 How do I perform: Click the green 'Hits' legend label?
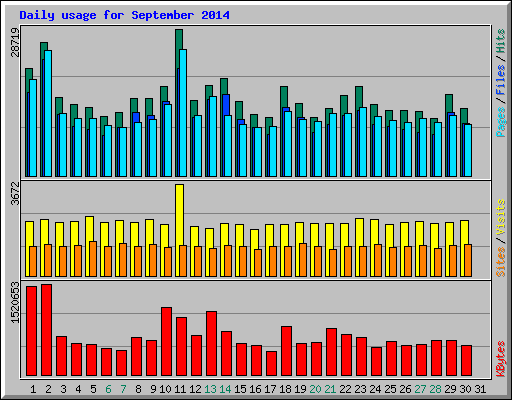point(501,41)
